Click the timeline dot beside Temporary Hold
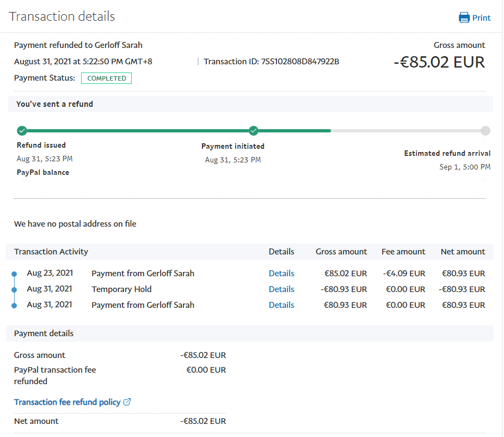 click(x=14, y=289)
